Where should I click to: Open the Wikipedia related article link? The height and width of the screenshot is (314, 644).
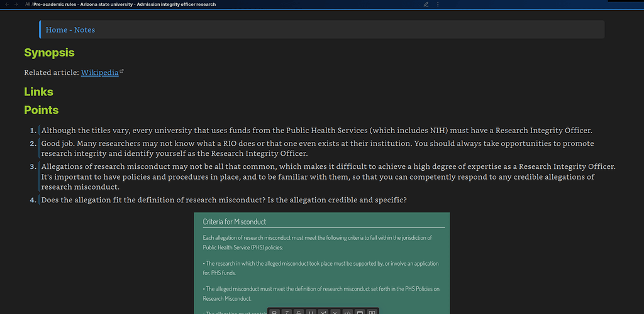[99, 72]
